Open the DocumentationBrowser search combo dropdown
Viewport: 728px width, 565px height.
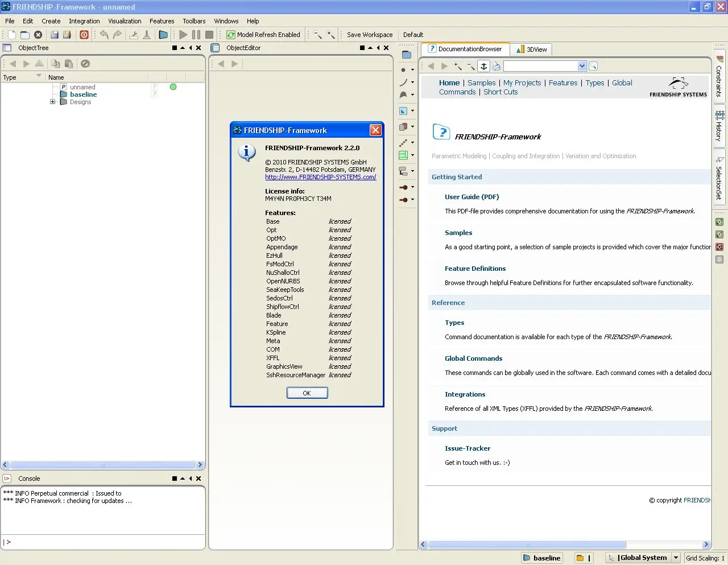click(582, 66)
